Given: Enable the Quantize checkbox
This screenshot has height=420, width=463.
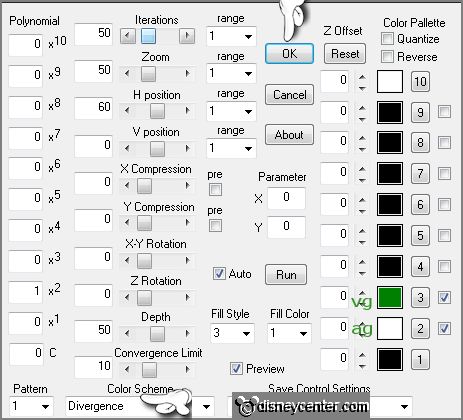Looking at the screenshot, I should pyautogui.click(x=387, y=39).
